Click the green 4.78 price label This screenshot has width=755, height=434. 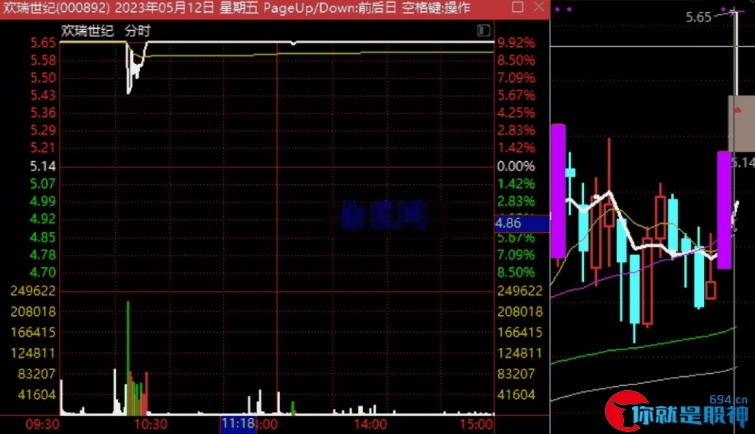pyautogui.click(x=43, y=254)
